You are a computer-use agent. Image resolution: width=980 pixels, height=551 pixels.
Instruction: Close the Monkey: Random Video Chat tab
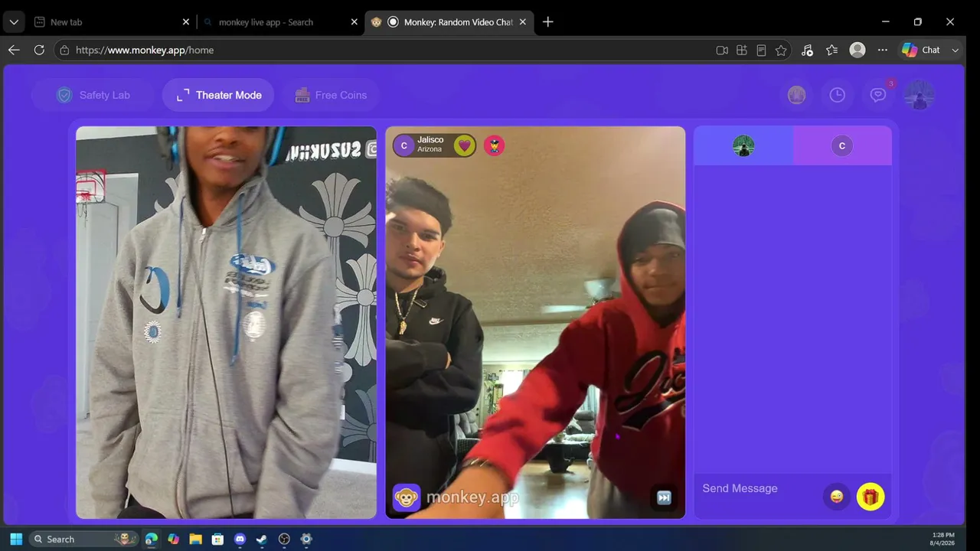[523, 22]
